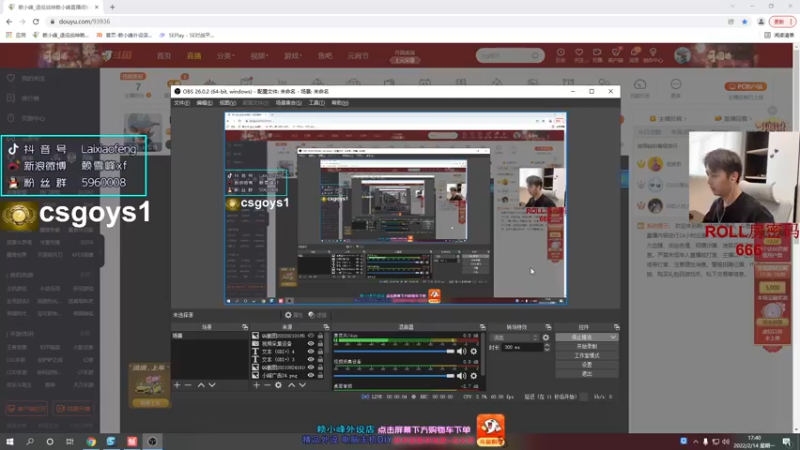Move source up with the up arrow
The height and width of the screenshot is (450, 800).
click(x=291, y=385)
